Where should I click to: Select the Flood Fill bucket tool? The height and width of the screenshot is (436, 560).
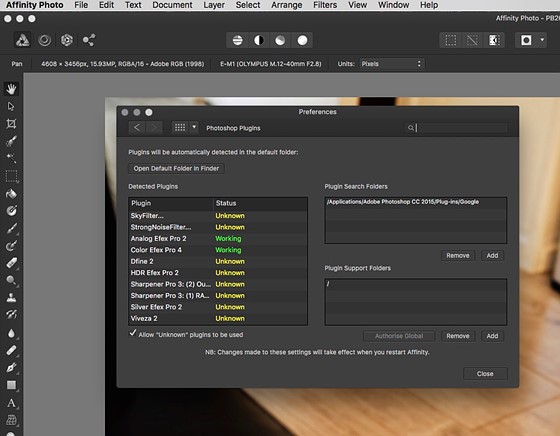tap(11, 193)
